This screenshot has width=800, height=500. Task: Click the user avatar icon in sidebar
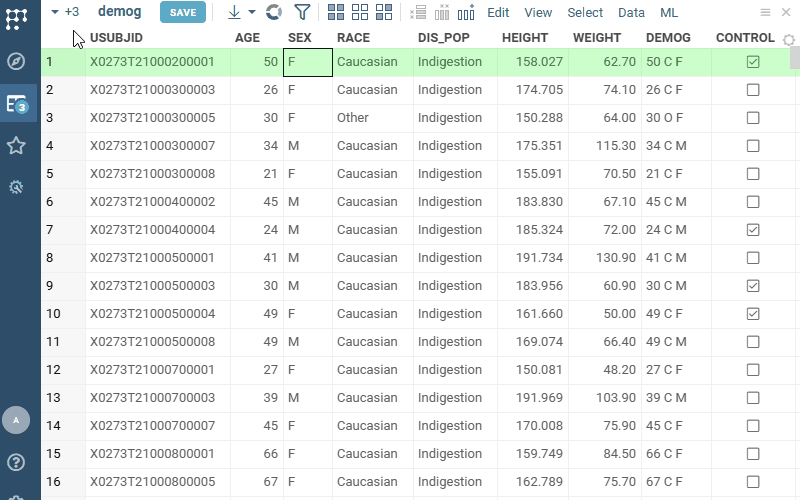(x=16, y=420)
